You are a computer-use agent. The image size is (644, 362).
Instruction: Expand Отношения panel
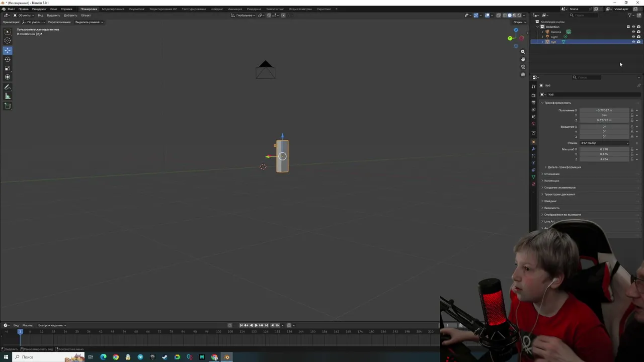551,174
